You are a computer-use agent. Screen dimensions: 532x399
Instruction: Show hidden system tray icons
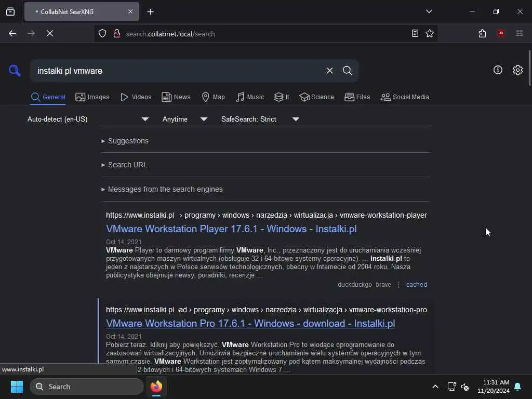click(x=435, y=387)
